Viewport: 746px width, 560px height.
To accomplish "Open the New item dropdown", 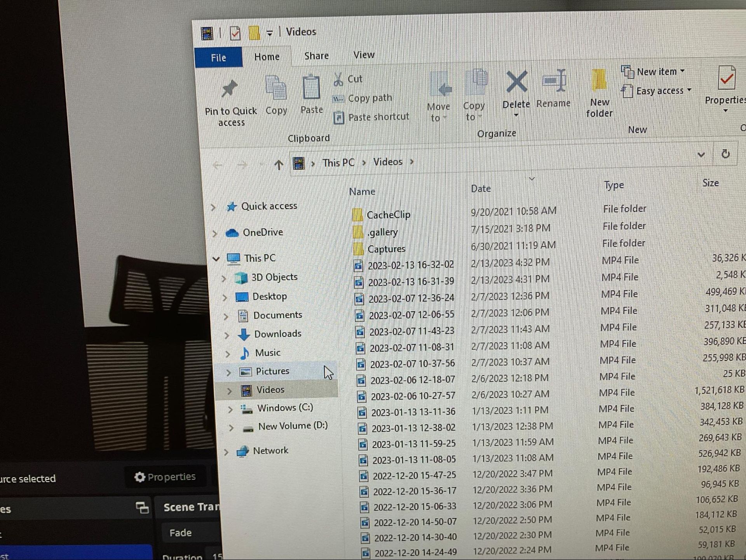I will tap(653, 72).
